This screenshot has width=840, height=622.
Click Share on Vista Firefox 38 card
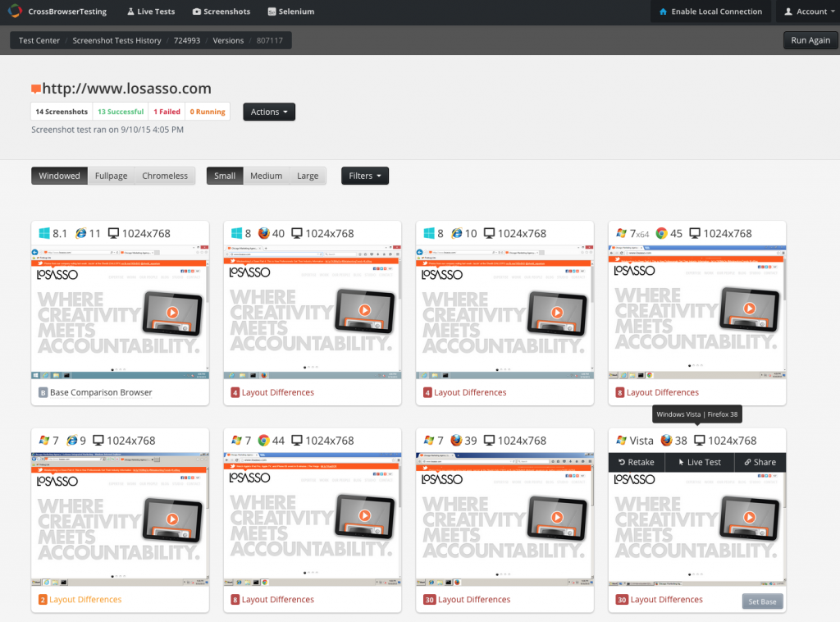760,462
